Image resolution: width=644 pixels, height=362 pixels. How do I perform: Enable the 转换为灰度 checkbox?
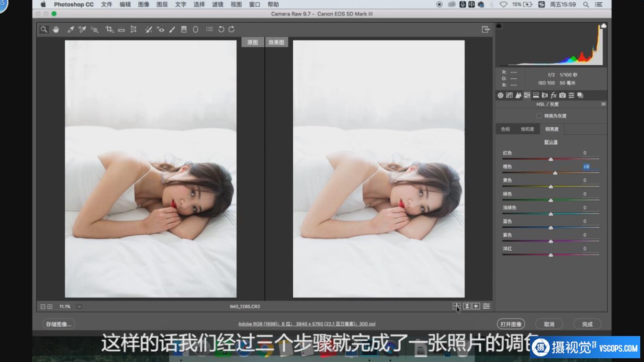[539, 116]
